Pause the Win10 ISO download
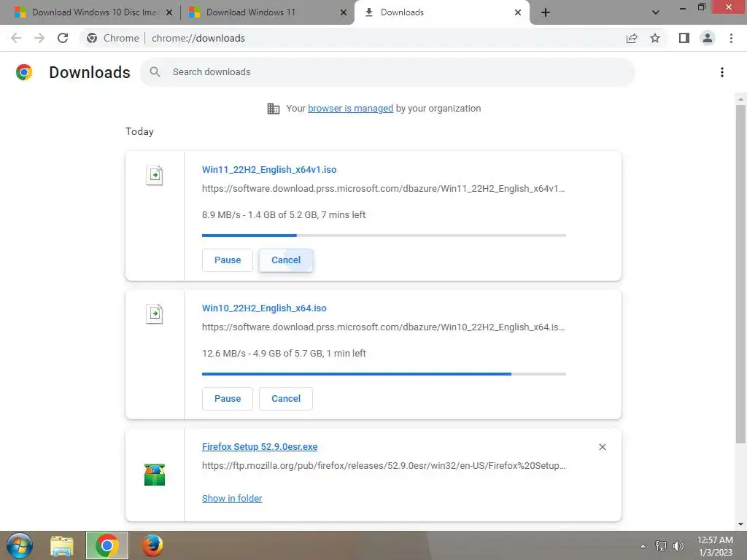747x560 pixels. tap(228, 399)
